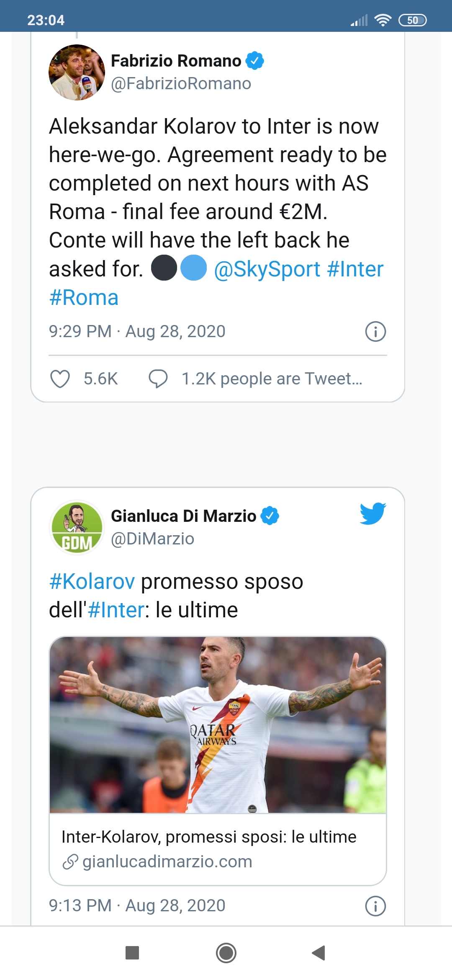View the 1.2K people are Tweeting link
452x980 pixels.
[x=272, y=379]
